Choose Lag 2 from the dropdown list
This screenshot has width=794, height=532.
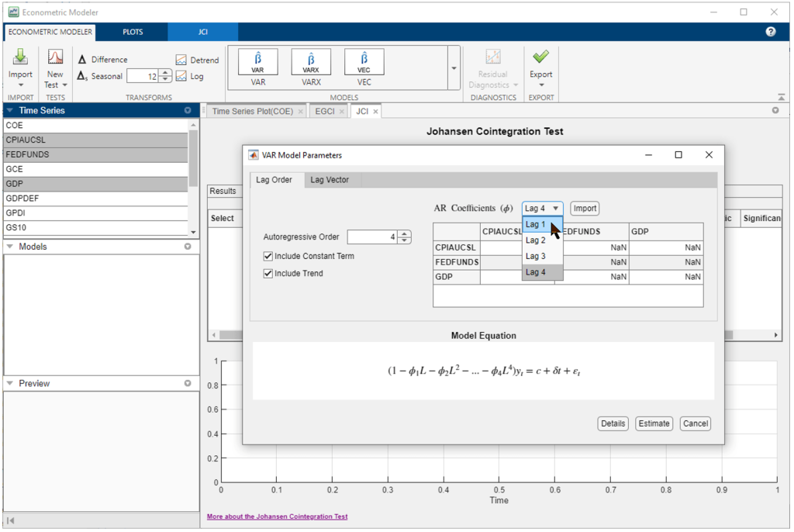coord(536,240)
